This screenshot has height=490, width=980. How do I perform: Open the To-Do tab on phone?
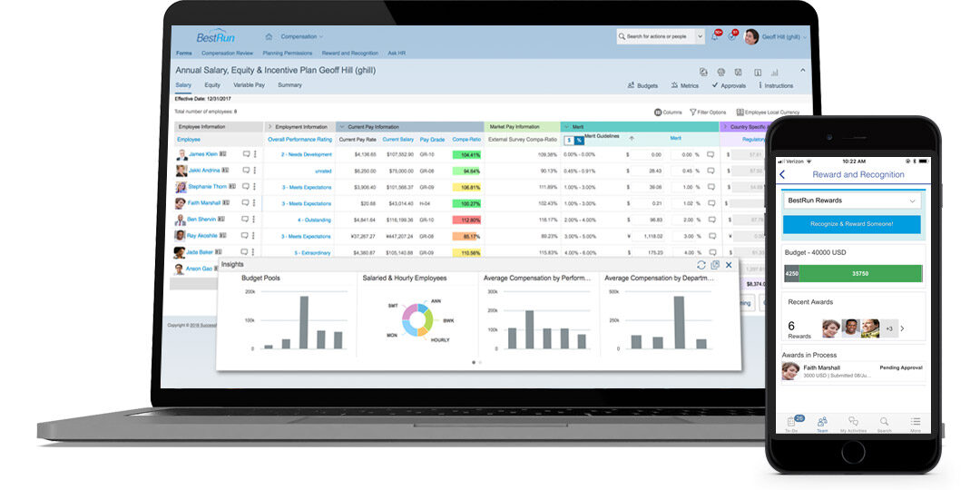pos(792,424)
